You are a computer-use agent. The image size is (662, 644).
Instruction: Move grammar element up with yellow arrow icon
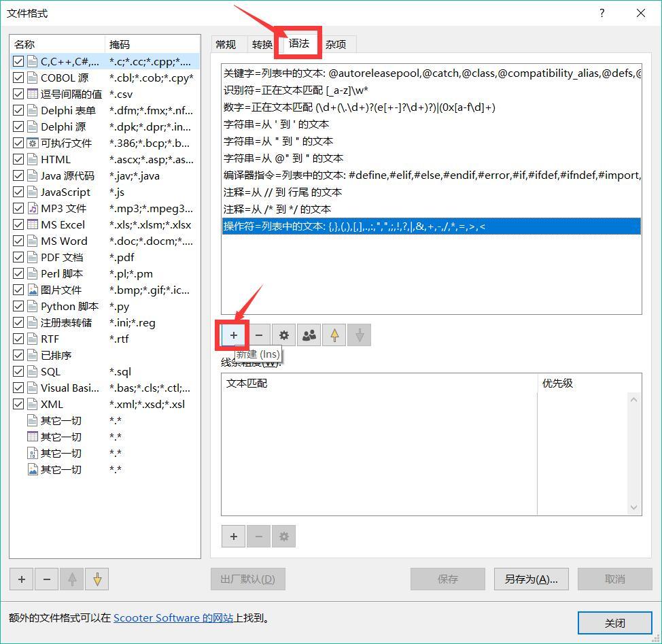pyautogui.click(x=334, y=335)
